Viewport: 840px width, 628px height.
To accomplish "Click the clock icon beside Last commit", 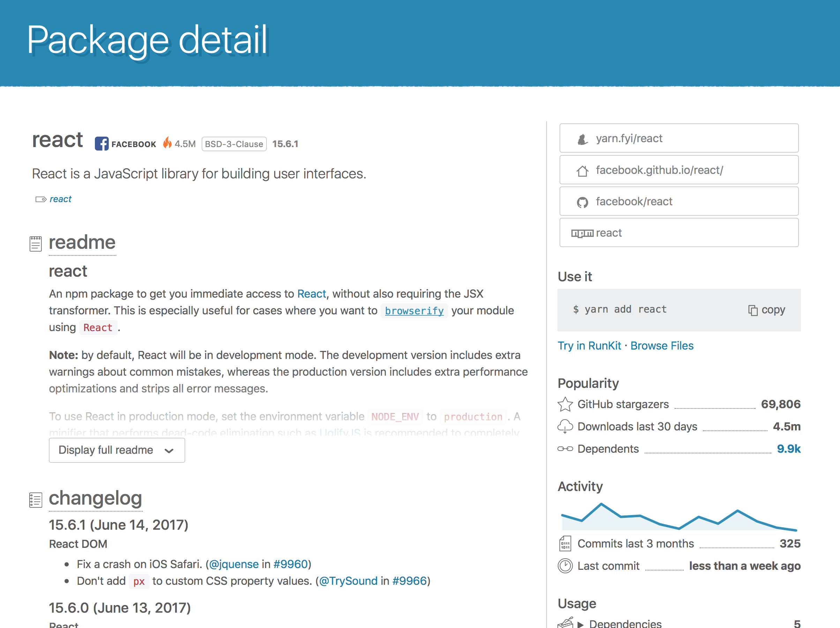I will (565, 566).
